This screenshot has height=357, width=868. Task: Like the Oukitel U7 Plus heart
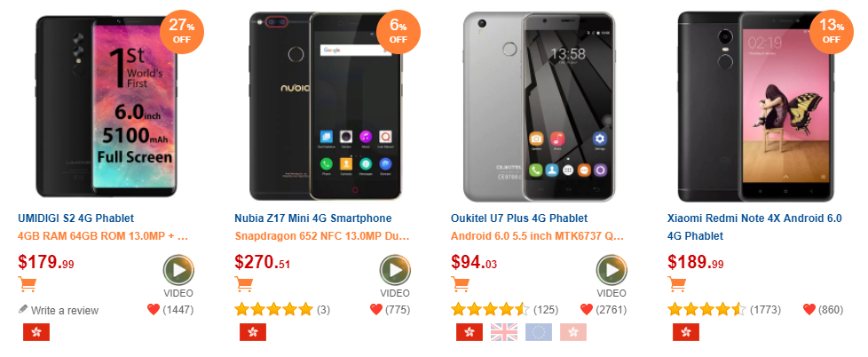tap(587, 309)
